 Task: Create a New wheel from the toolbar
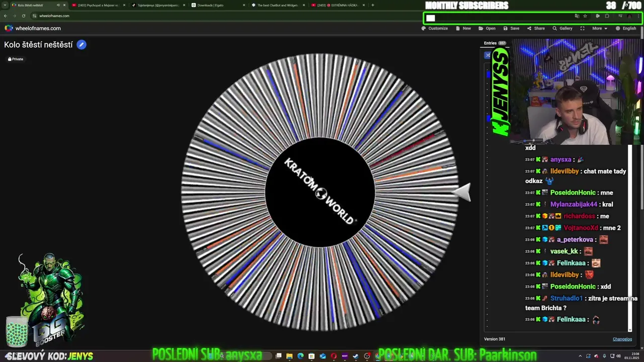pos(463,28)
